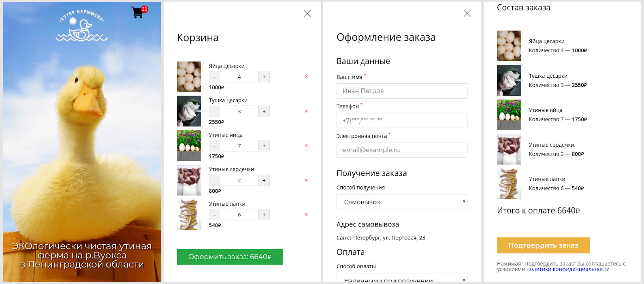The image size is (644, 284).
Task: Increase quantity of Утиные лапки
Action: pyautogui.click(x=264, y=215)
